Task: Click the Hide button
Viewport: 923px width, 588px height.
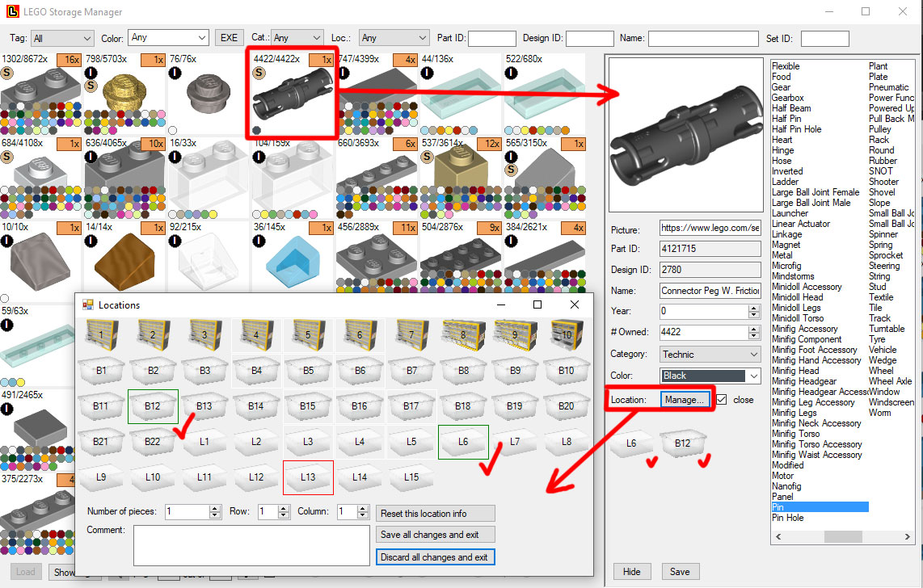Action: (x=631, y=572)
